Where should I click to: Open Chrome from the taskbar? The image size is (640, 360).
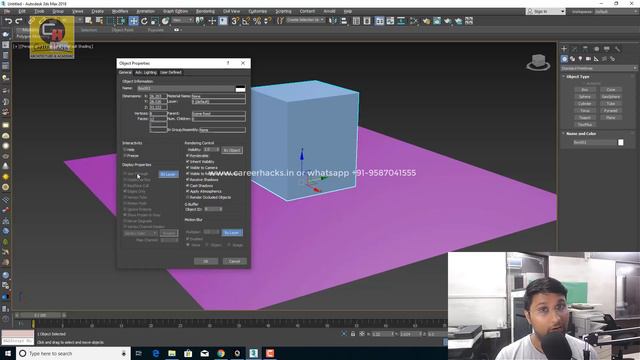coord(221,353)
